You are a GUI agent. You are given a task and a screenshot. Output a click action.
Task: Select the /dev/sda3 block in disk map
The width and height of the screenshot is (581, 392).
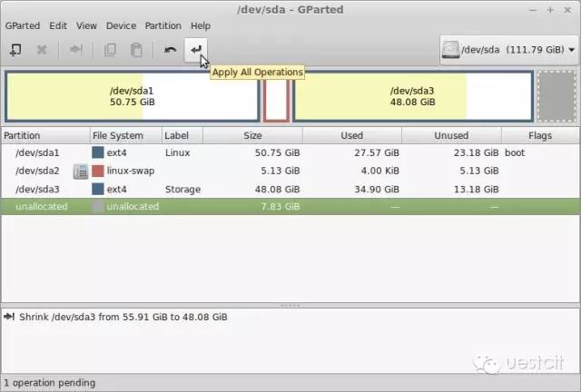[413, 96]
